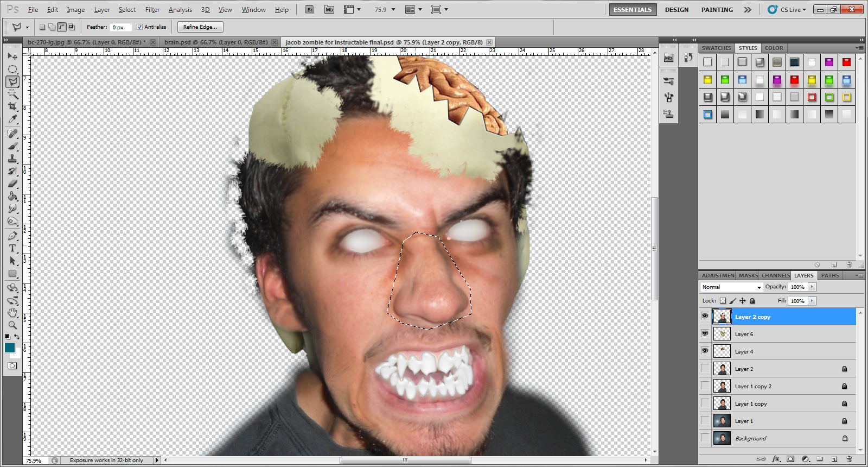Viewport: 868px width, 467px height.
Task: Switch to the Essentials workspace
Action: (633, 10)
